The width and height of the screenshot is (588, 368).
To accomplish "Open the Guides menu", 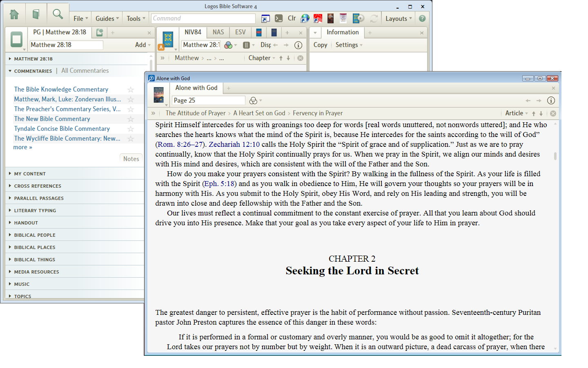I will pyautogui.click(x=107, y=18).
